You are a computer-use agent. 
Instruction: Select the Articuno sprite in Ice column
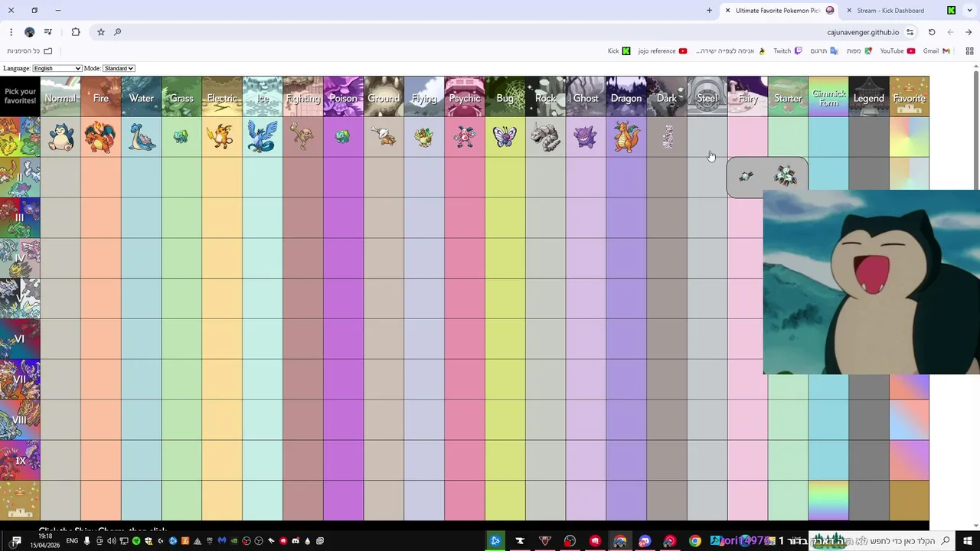click(263, 137)
